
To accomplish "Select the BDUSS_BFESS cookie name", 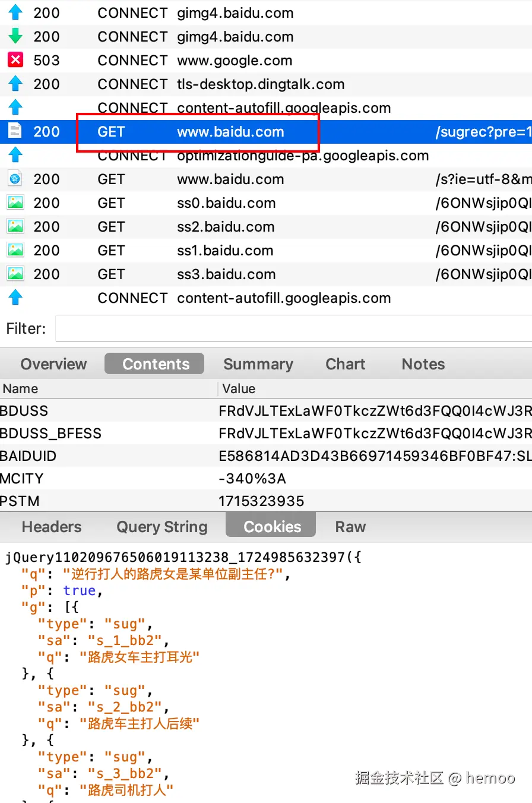I will 51,434.
